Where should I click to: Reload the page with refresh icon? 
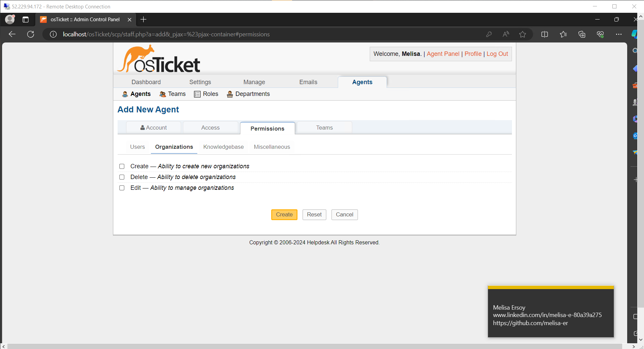tap(31, 34)
